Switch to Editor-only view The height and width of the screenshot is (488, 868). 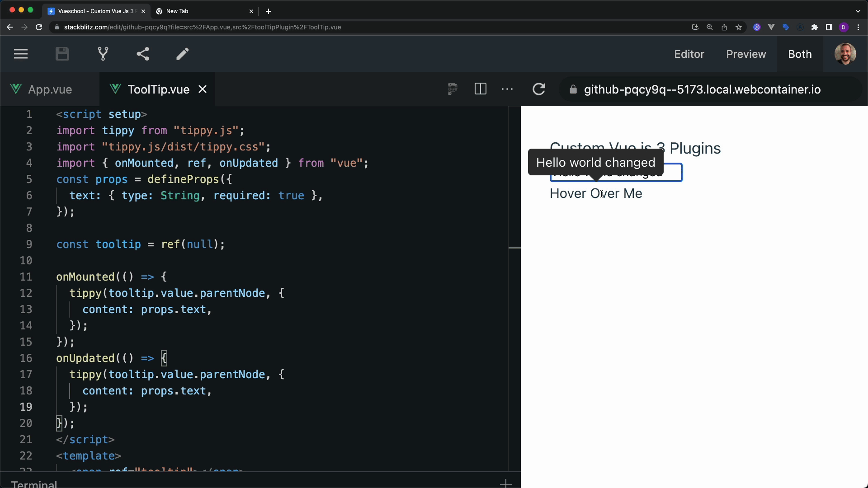pos(689,54)
